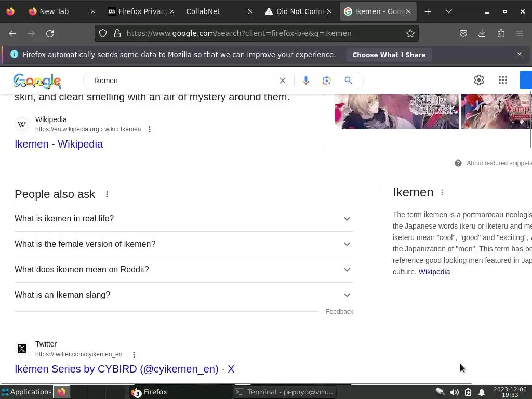Click the About featured snippets help icon
The width and height of the screenshot is (532, 399).
458,163
